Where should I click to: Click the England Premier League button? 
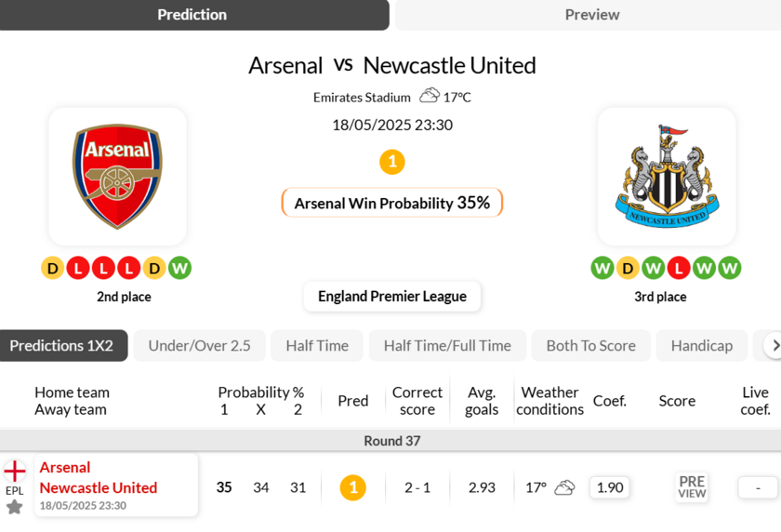click(391, 297)
